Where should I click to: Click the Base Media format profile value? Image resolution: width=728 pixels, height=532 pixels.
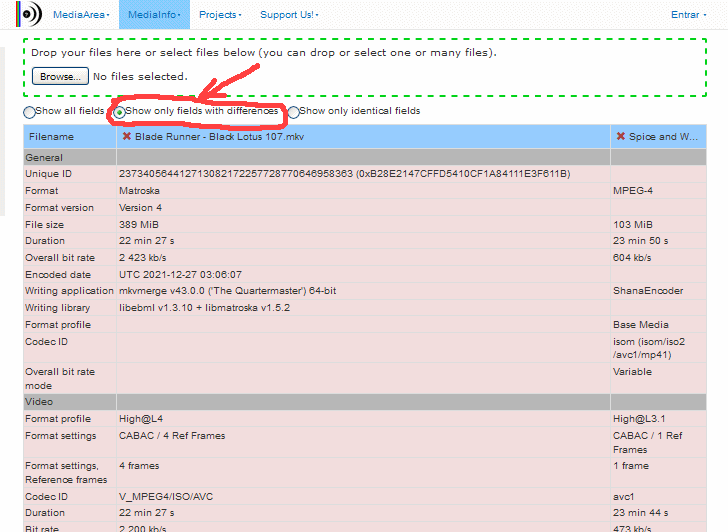click(x=641, y=325)
